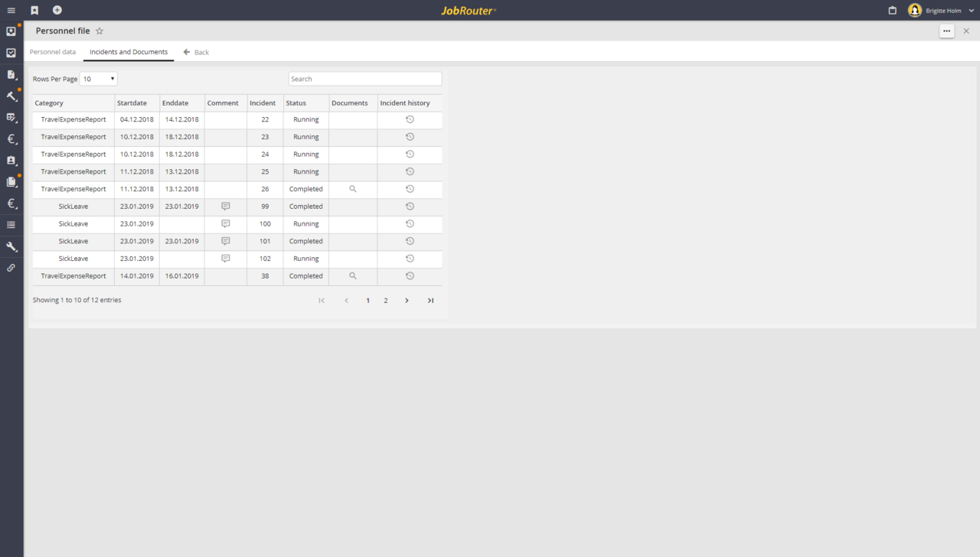Click the Back button with left arrow
The height and width of the screenshot is (557, 980).
(195, 52)
